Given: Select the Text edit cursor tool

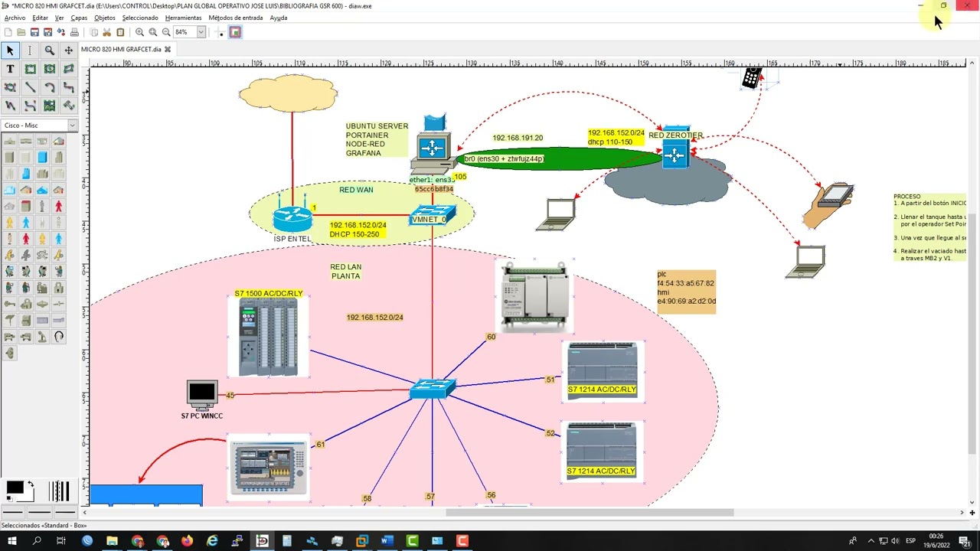Looking at the screenshot, I should 30,50.
